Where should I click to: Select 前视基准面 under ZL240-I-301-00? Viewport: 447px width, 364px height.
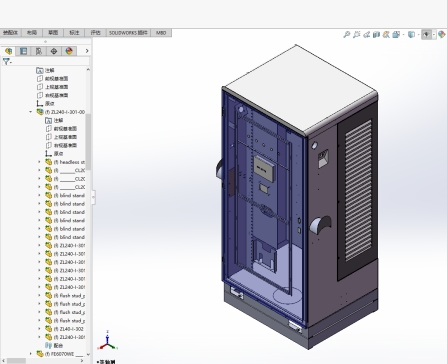pos(61,129)
